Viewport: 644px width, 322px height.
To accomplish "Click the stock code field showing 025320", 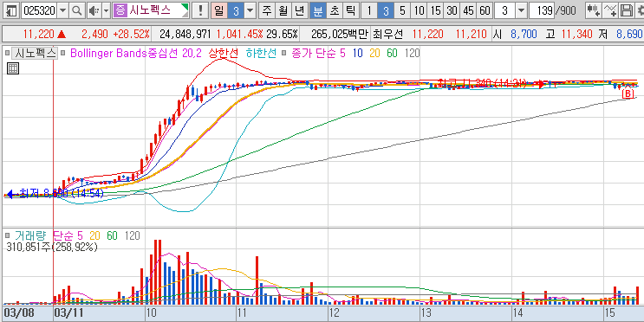I will (x=39, y=10).
